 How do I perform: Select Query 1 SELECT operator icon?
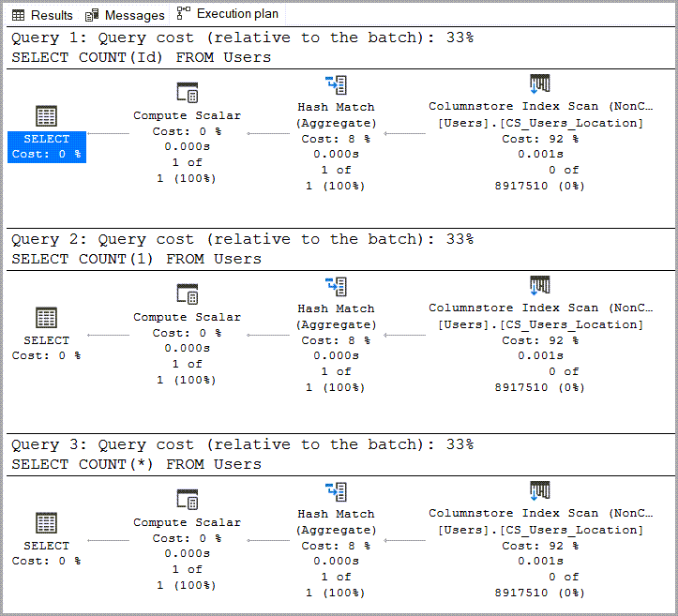(x=46, y=116)
